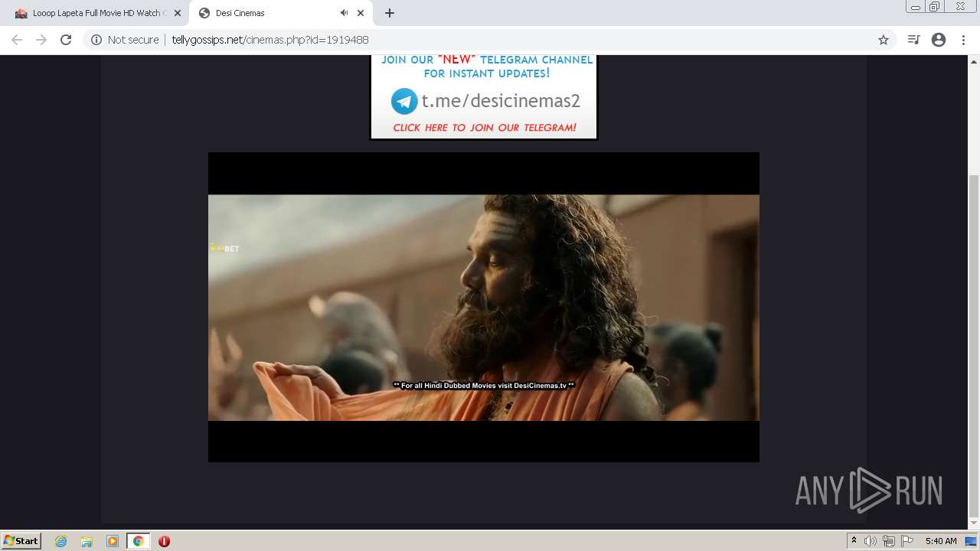The height and width of the screenshot is (551, 980).
Task: Click the page vertical scrollbar
Action: pos(974,344)
